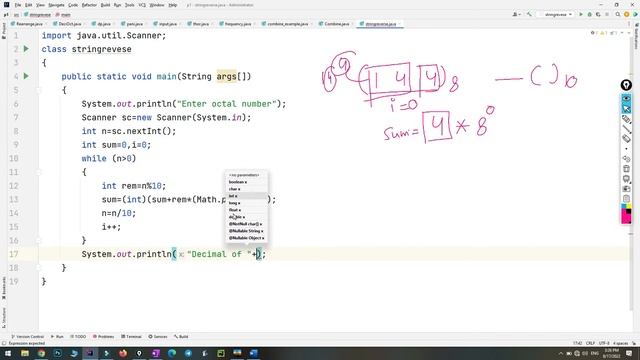The width and height of the screenshot is (640, 360).
Task: Open the Tools menu
Action: pyautogui.click(x=129, y=5)
